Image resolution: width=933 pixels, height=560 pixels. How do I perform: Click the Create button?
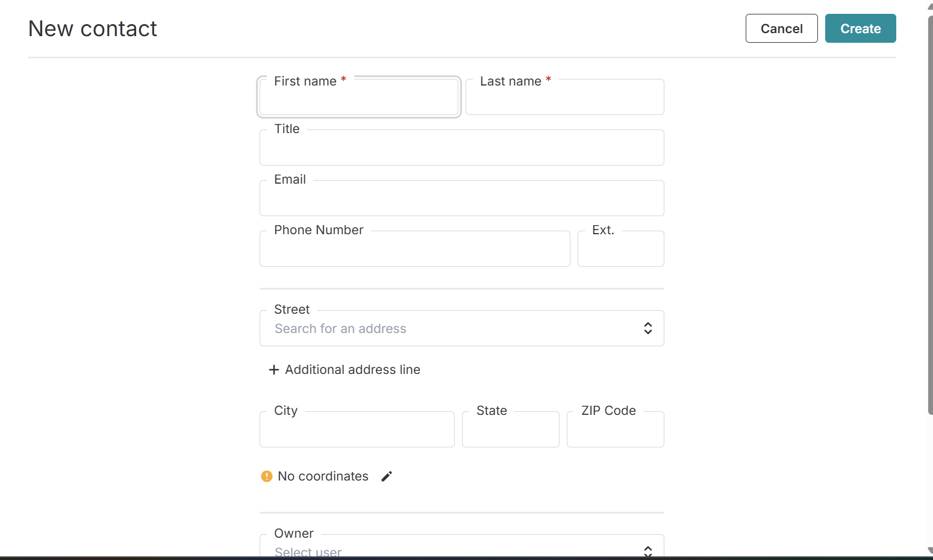[860, 28]
